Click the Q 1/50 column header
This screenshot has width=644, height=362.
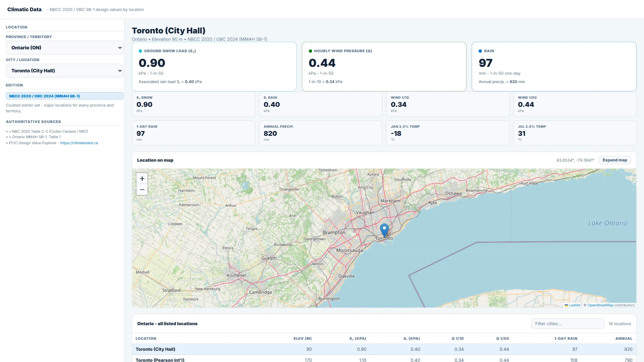coord(502,338)
